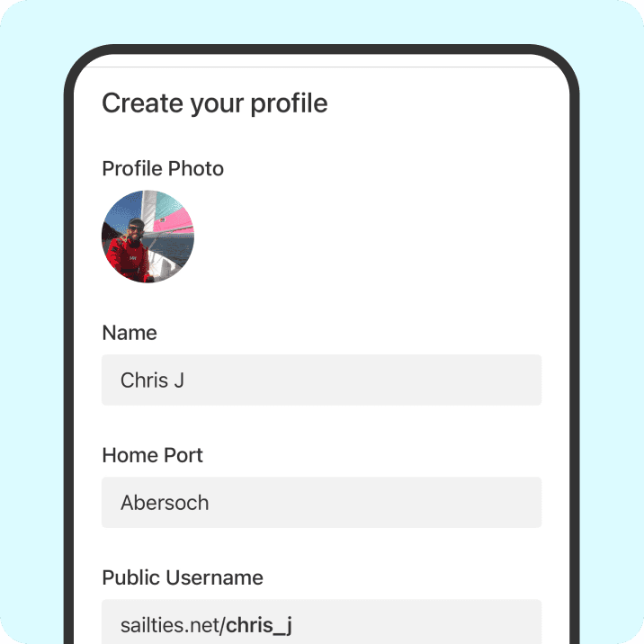Click the "Create your profile" heading
The height and width of the screenshot is (644, 644).
(214, 103)
